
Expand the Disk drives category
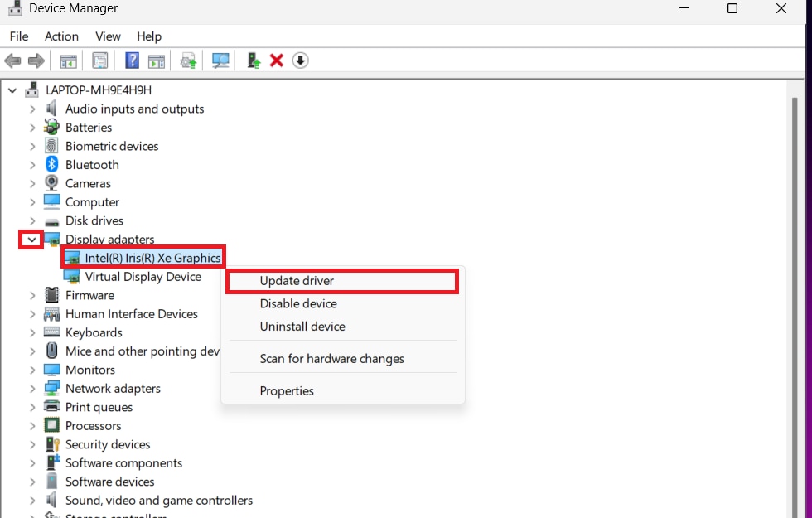point(32,220)
